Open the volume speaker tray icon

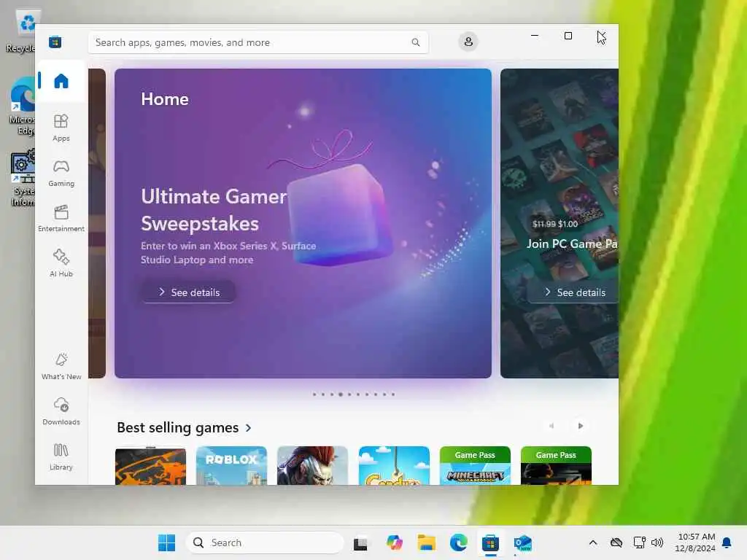click(x=657, y=542)
